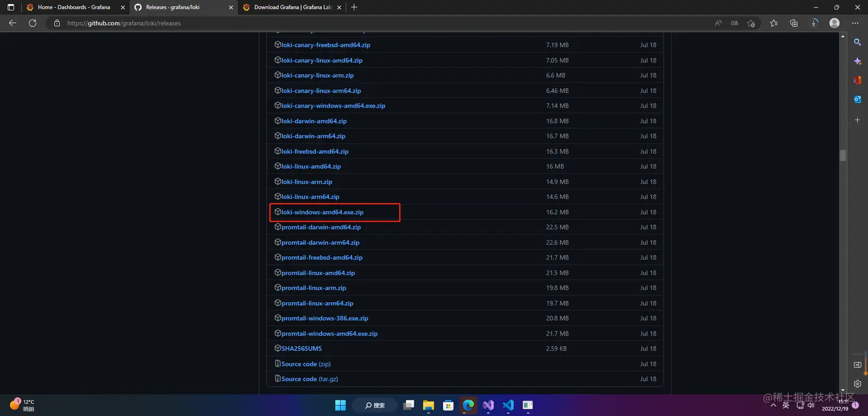The width and height of the screenshot is (868, 416).
Task: Show the Downloads progress icon
Action: coord(814,23)
